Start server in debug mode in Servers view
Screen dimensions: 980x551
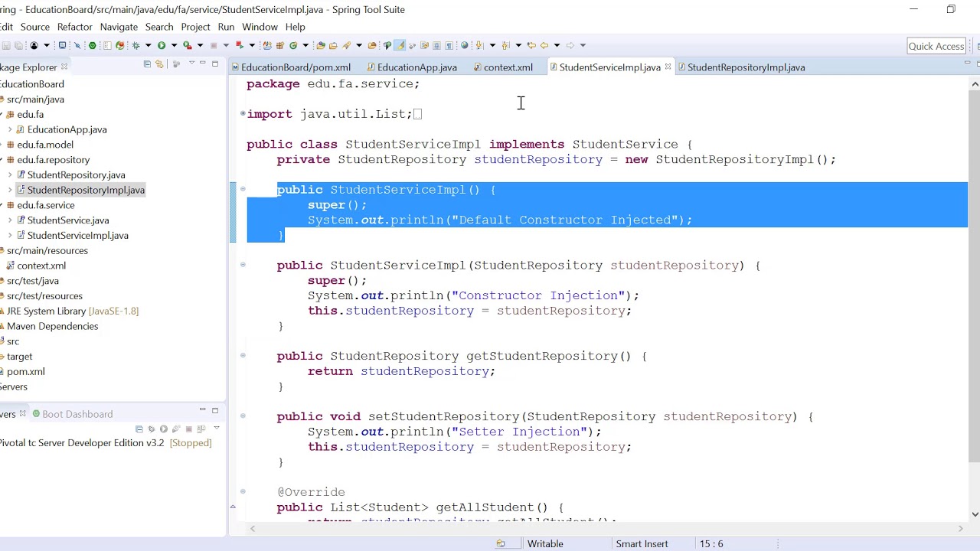(x=152, y=429)
